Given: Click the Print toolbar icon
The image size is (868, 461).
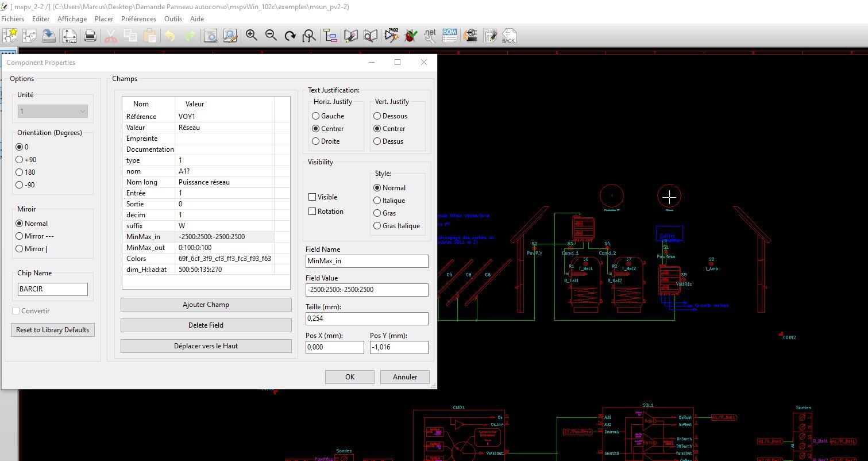Looking at the screenshot, I should tap(90, 36).
